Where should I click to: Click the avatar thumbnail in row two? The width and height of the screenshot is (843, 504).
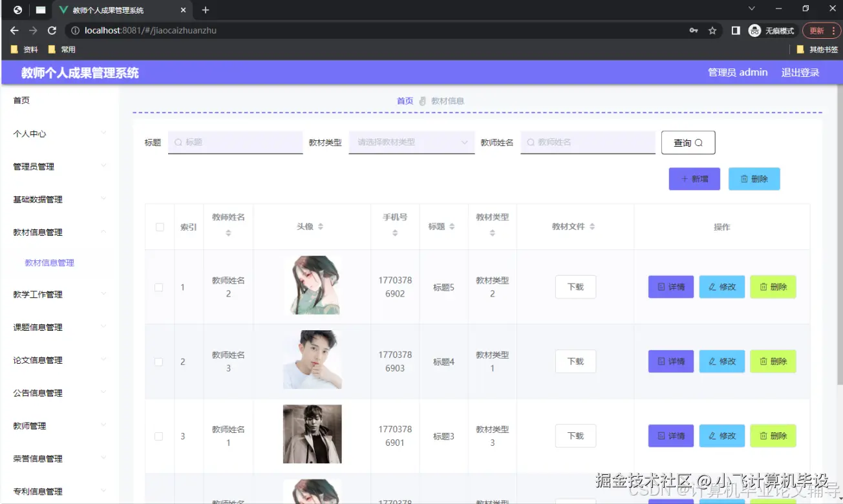coord(312,361)
